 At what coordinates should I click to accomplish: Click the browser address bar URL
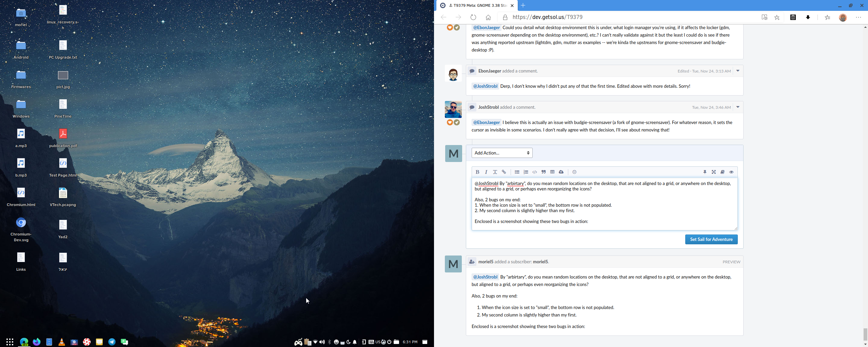[x=547, y=17]
